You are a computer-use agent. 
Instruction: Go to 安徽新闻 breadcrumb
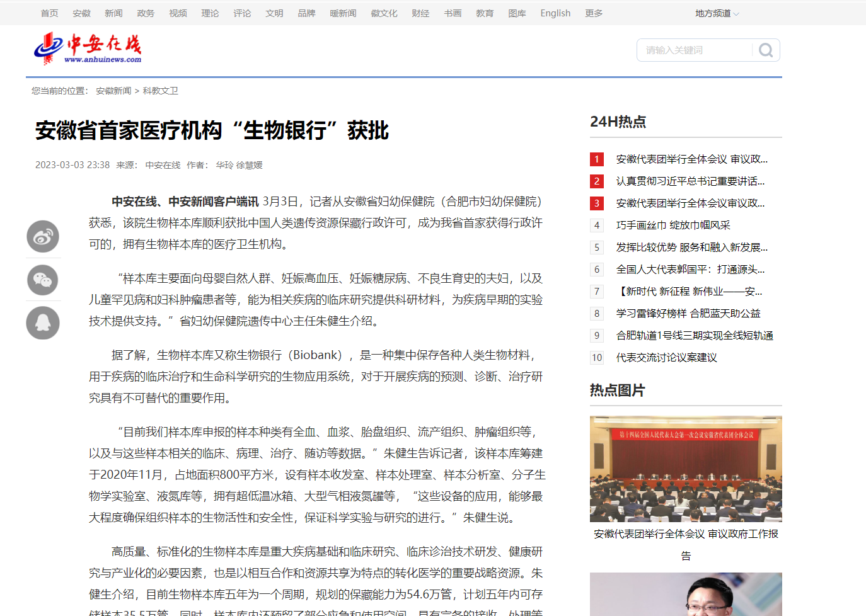click(x=114, y=91)
